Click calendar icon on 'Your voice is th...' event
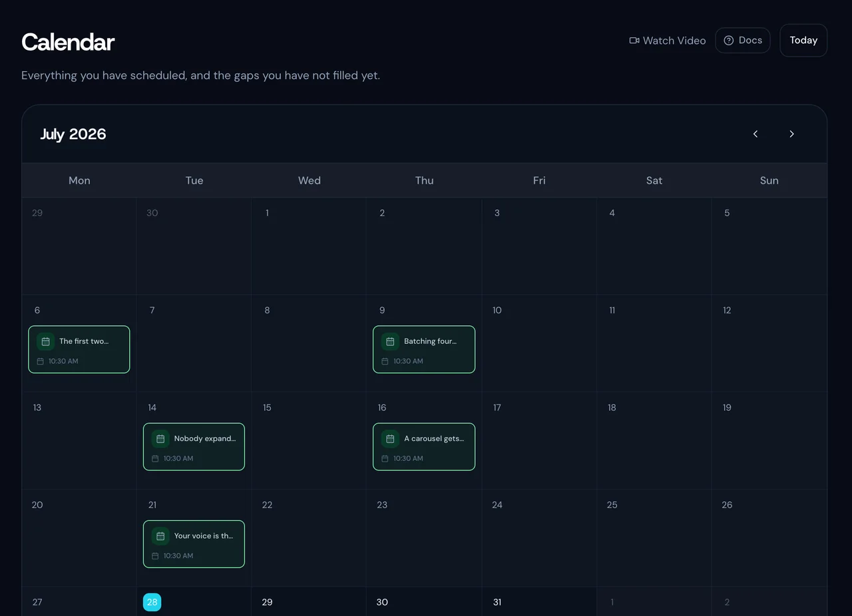 click(x=160, y=536)
